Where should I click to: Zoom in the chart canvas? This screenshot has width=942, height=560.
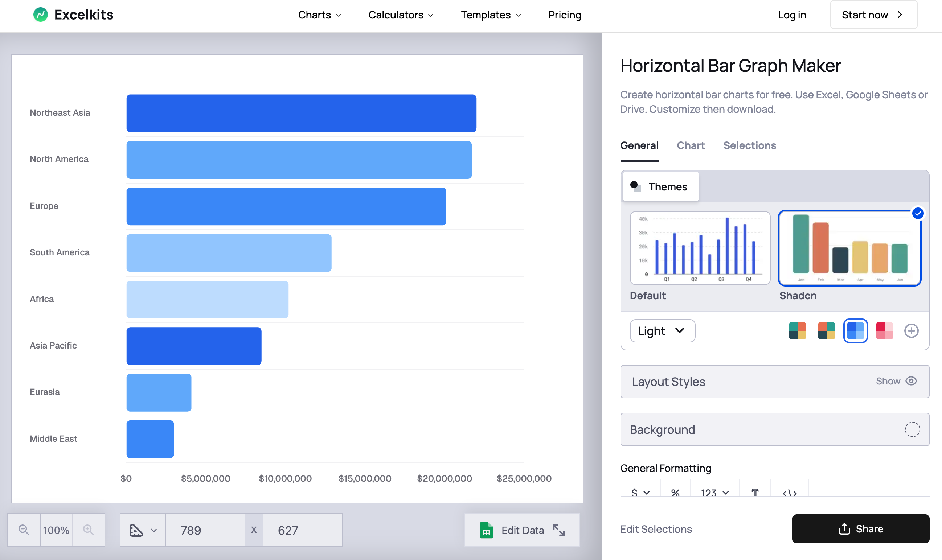coord(88,530)
